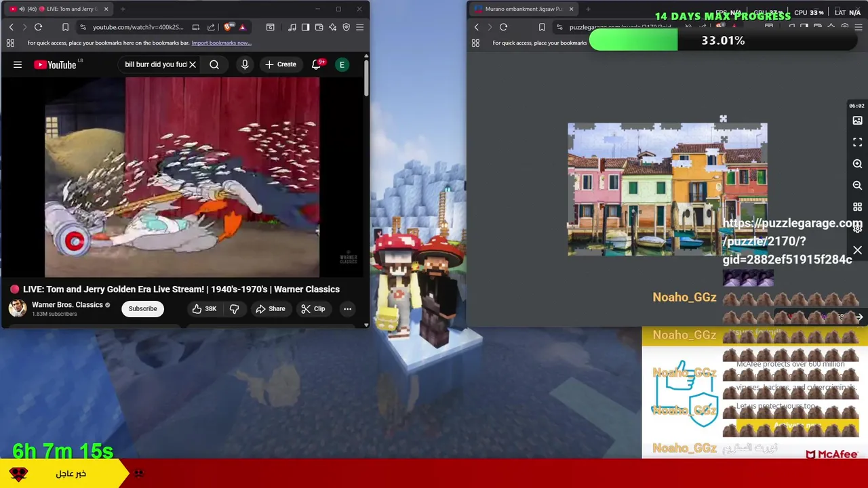The height and width of the screenshot is (488, 868).
Task: Click the share icon in YouTube address bar
Action: pyautogui.click(x=211, y=27)
